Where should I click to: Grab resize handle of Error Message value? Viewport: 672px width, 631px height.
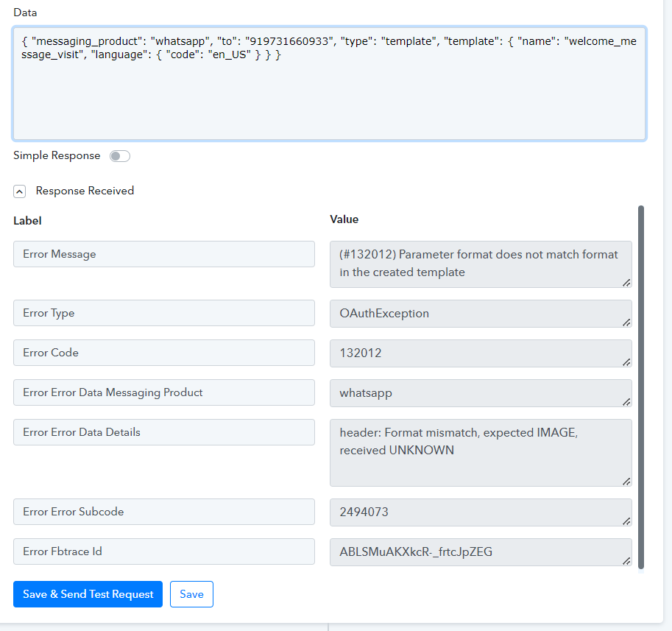[626, 283]
